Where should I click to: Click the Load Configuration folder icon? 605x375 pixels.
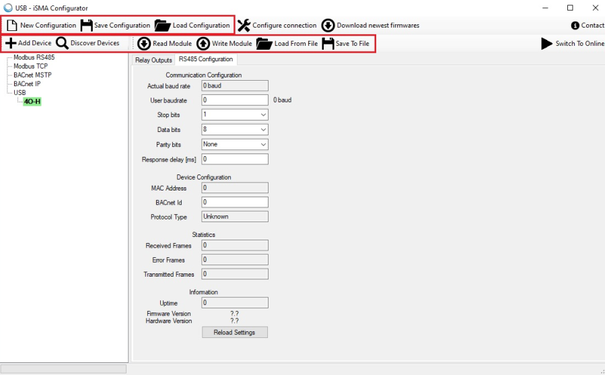point(162,25)
